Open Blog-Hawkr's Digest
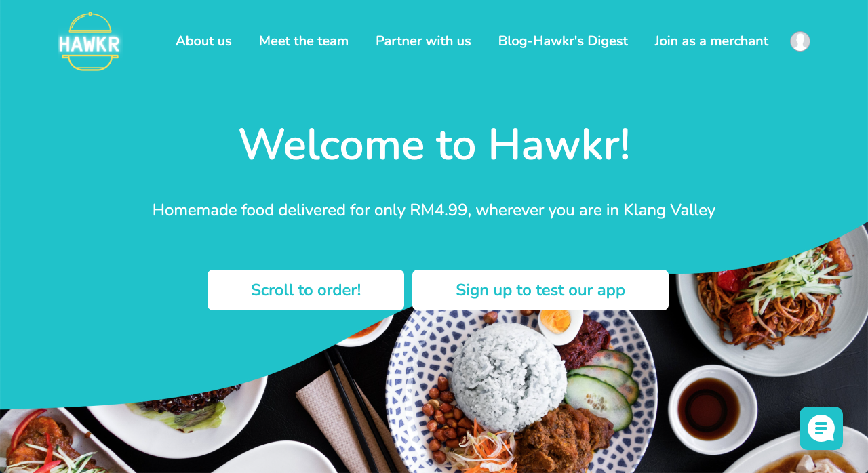This screenshot has height=473, width=868. point(563,41)
